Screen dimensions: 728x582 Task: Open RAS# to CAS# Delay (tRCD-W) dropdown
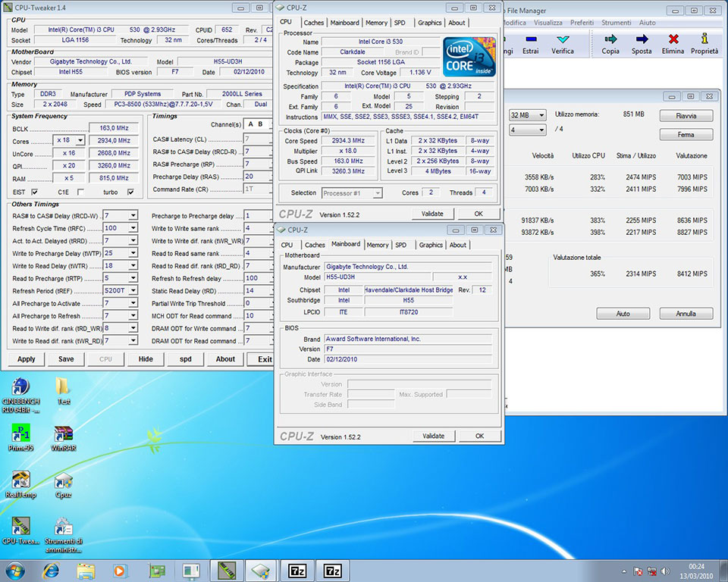133,215
